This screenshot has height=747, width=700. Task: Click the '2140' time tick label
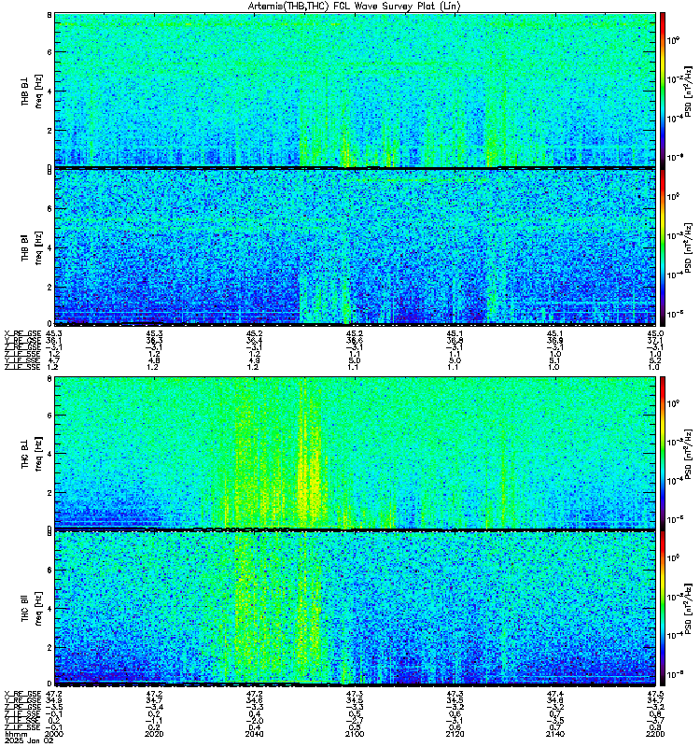pyautogui.click(x=554, y=734)
